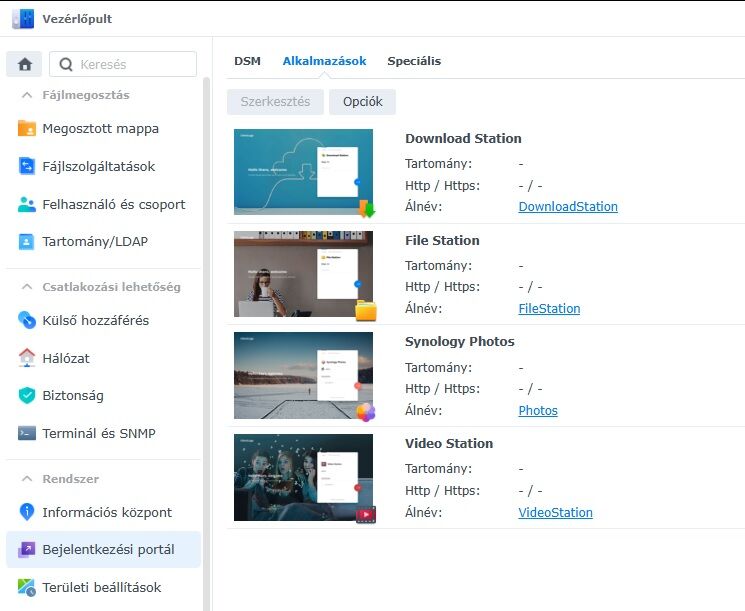745x611 pixels.
Task: Select Külső hozzáférés entry
Action: (x=103, y=320)
